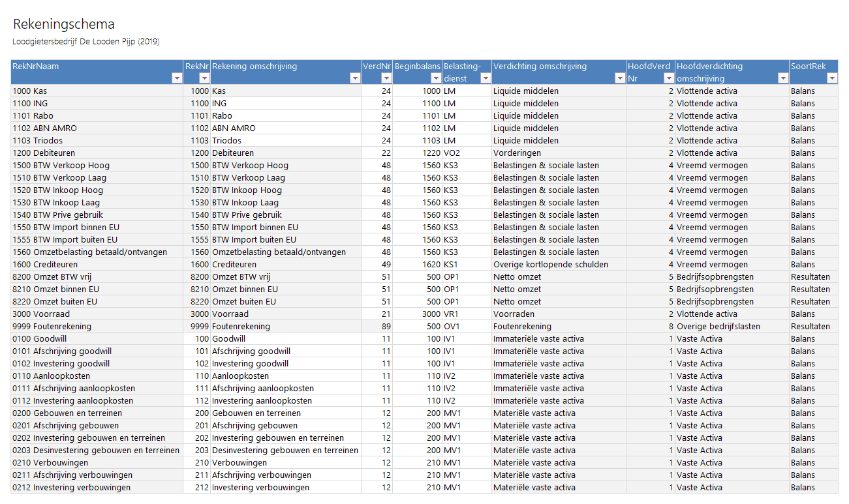The height and width of the screenshot is (504, 849).
Task: Click the '1600 Crediteuren' cell in first column
Action: coord(45,265)
